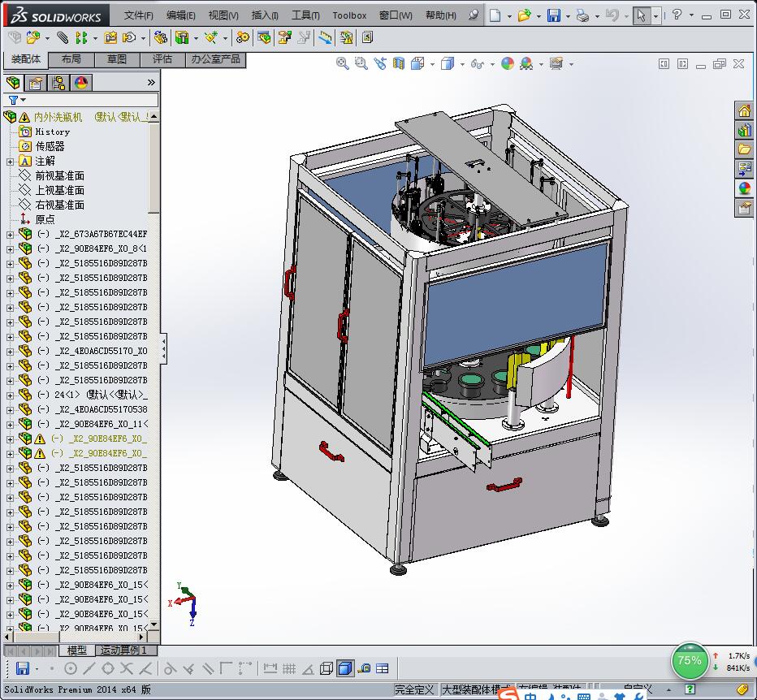
Task: Open the 工具(T) menu
Action: pyautogui.click(x=305, y=15)
